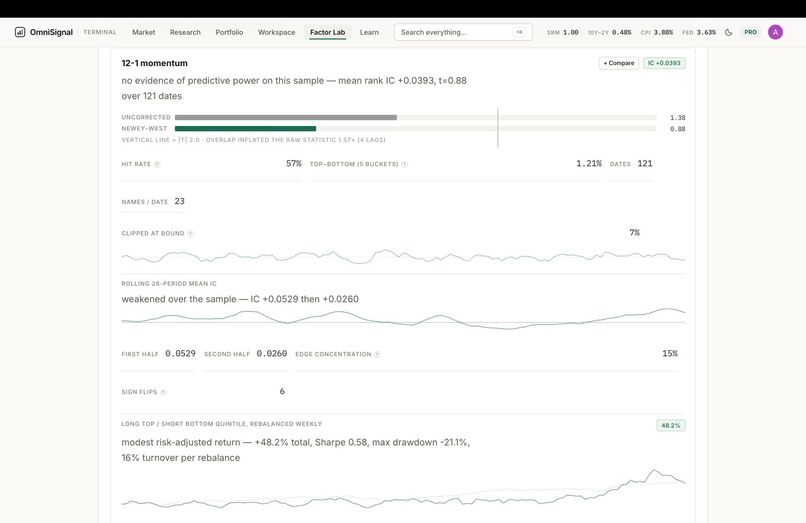Go to the Portfolio tab
Image resolution: width=806 pixels, height=523 pixels.
[229, 32]
